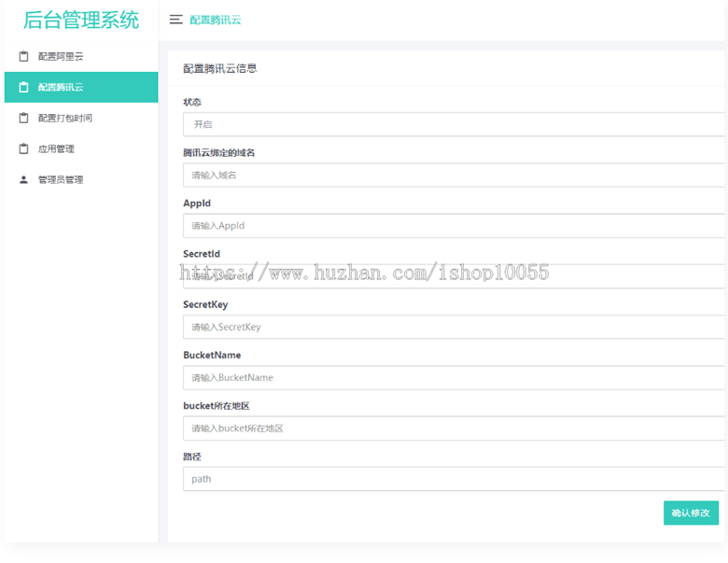This screenshot has height=563, width=728.
Task: Click the bucket所在地区 field label
Action: coord(217,406)
